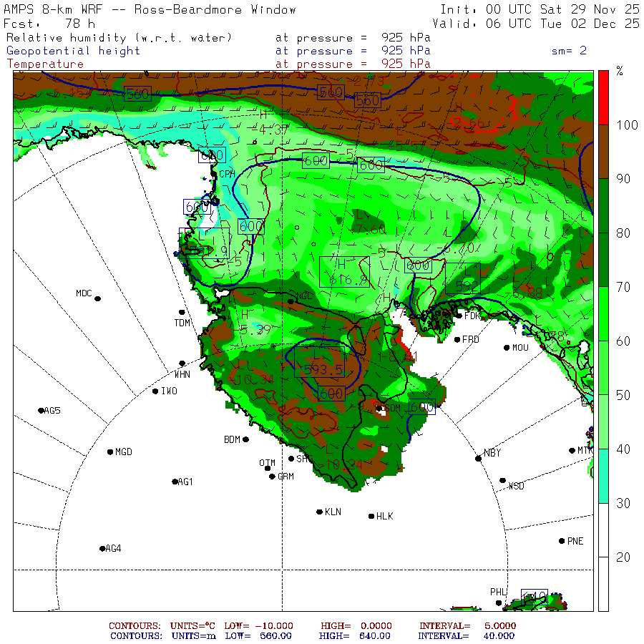
Task: Click the NBY station dot
Action: pos(478,458)
